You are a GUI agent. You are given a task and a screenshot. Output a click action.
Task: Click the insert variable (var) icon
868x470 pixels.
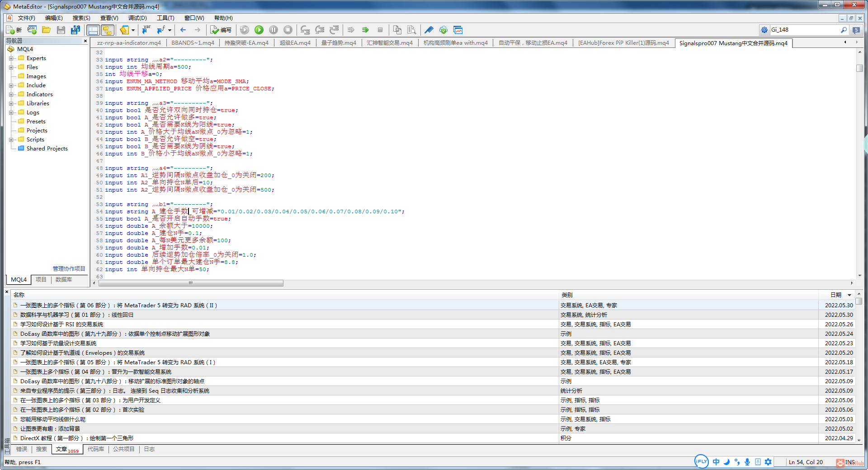(x=146, y=30)
